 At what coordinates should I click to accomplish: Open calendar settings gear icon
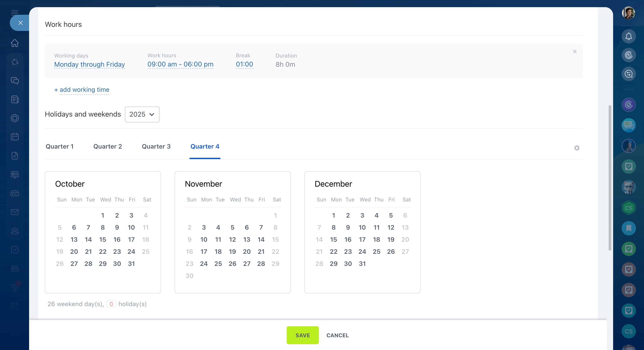pyautogui.click(x=576, y=148)
